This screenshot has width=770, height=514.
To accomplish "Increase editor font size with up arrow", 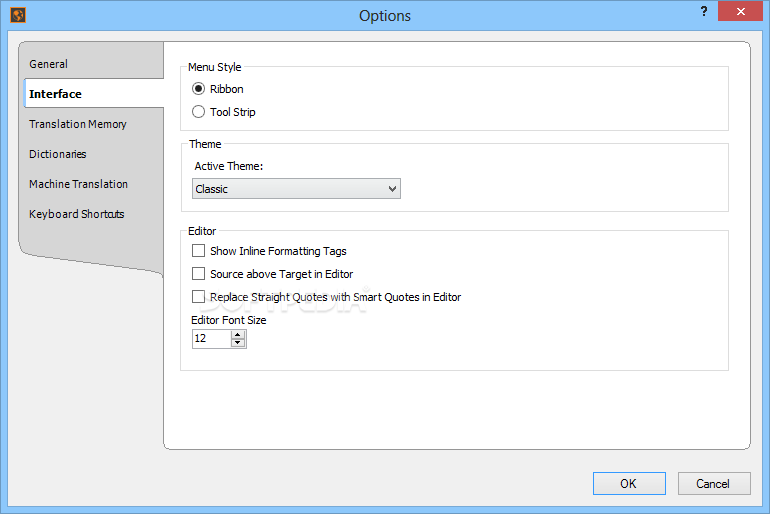I will tap(238, 334).
